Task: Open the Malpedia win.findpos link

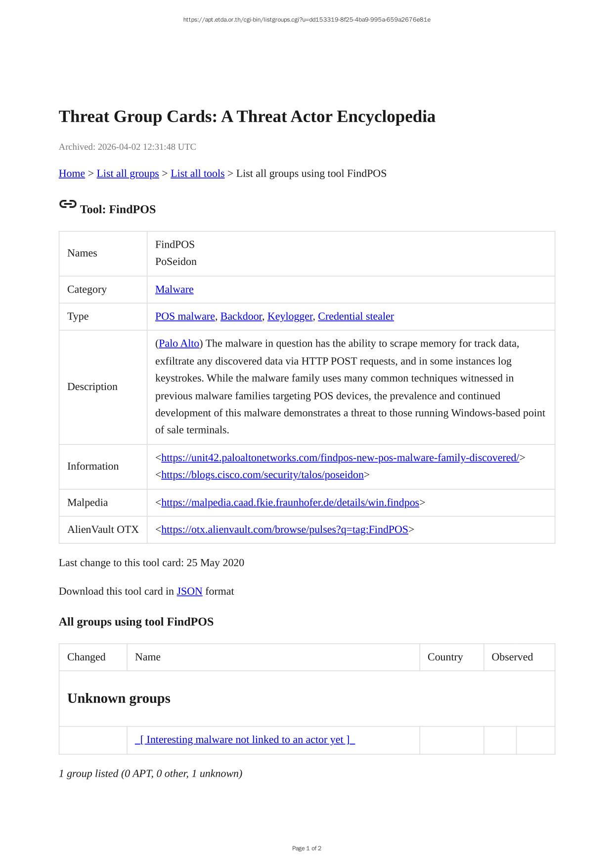Action: pyautogui.click(x=290, y=503)
